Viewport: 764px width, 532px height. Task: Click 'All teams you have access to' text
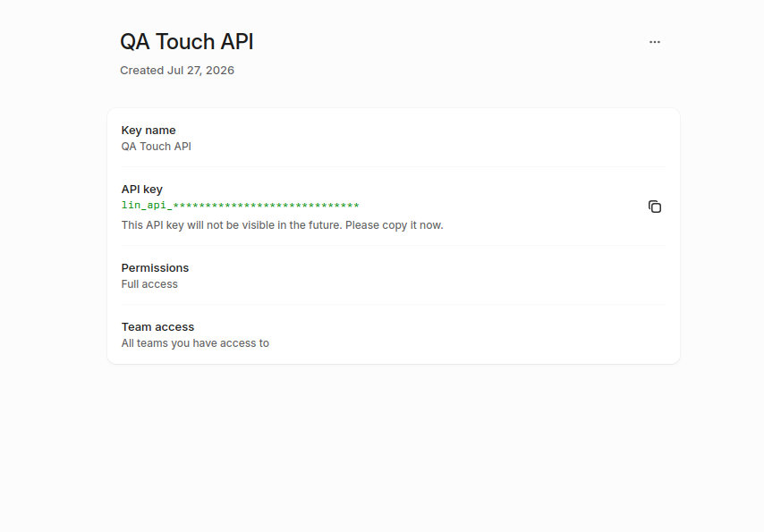tap(195, 343)
